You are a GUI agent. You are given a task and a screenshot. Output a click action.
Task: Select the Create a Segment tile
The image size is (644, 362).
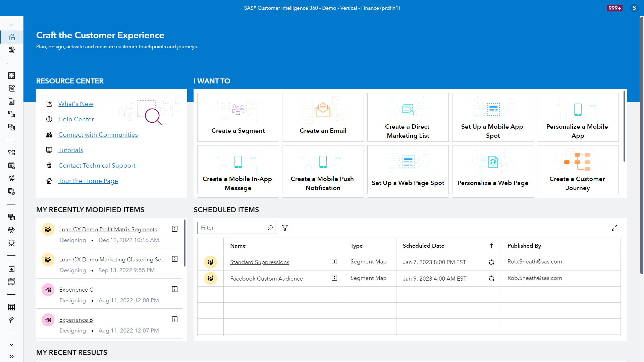click(x=238, y=117)
